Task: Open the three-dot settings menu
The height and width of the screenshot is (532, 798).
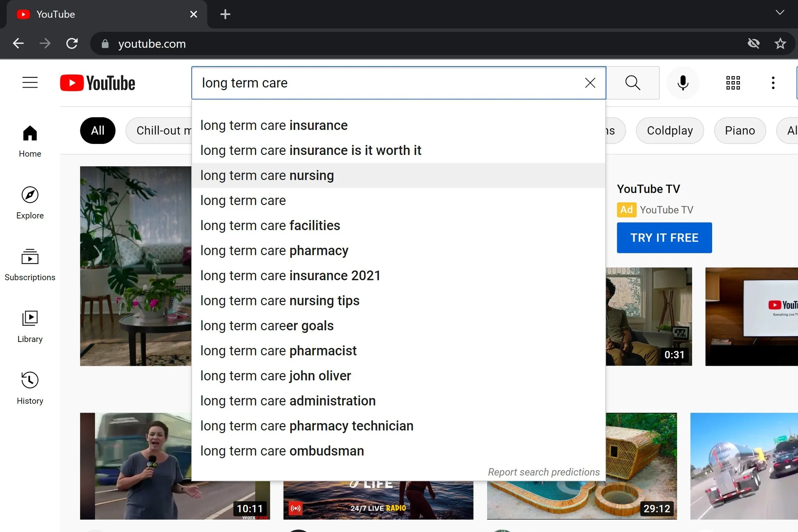Action: [773, 83]
